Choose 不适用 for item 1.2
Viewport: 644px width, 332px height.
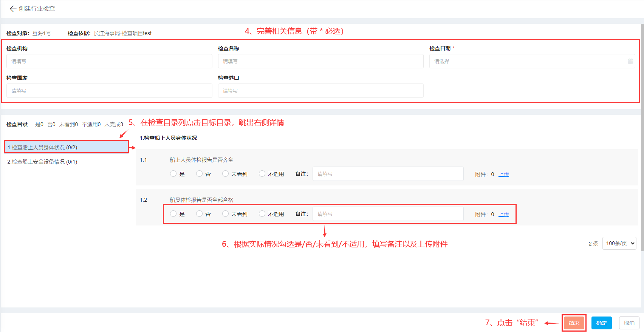262,214
